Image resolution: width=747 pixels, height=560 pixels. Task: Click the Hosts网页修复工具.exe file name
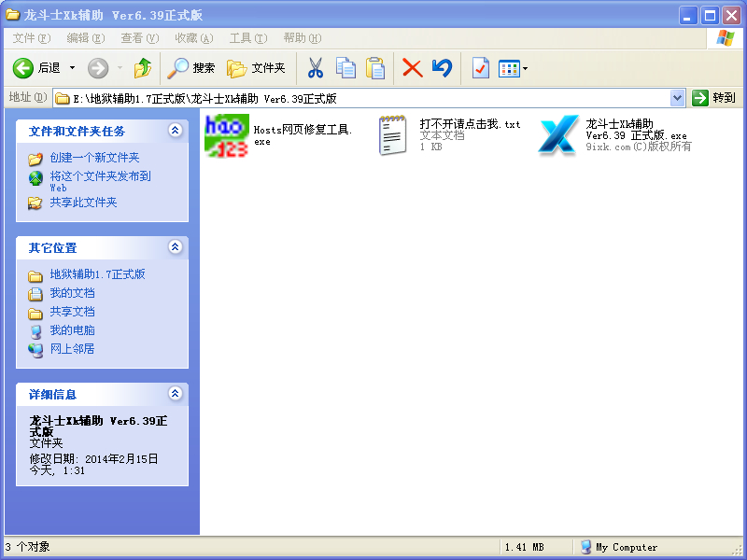pos(303,134)
